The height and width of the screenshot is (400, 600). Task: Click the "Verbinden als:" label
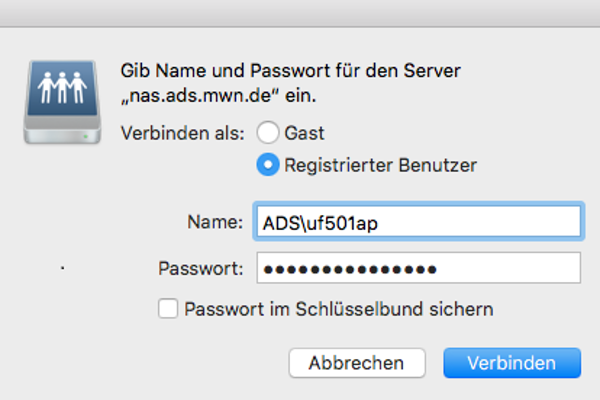click(183, 132)
